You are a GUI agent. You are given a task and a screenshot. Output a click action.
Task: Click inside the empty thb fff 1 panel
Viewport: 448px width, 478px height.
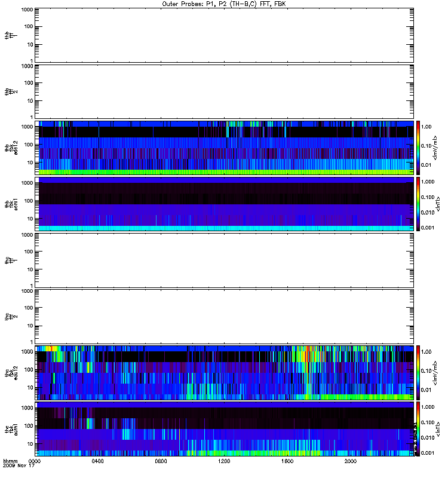click(224, 35)
